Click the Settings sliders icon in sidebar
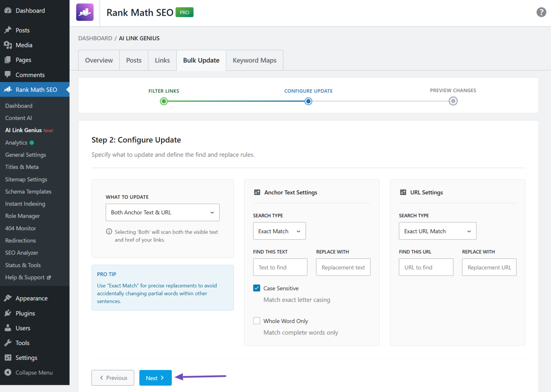The image size is (551, 392). (8, 357)
